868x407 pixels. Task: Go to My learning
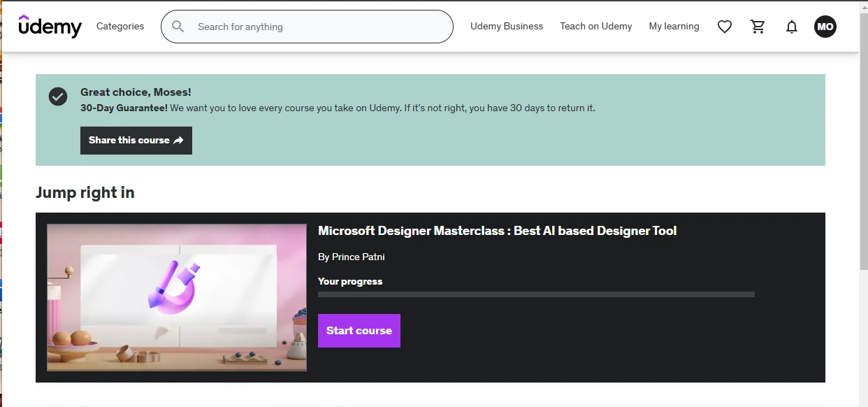674,26
